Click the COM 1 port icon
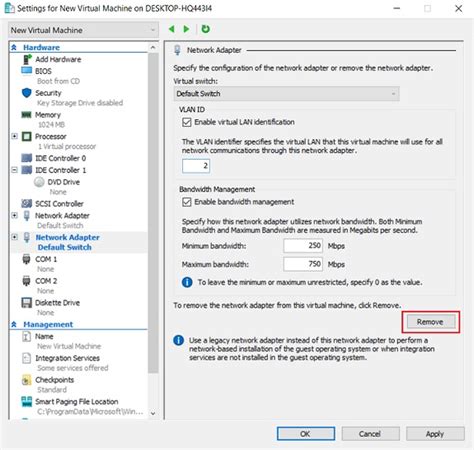 [26, 259]
